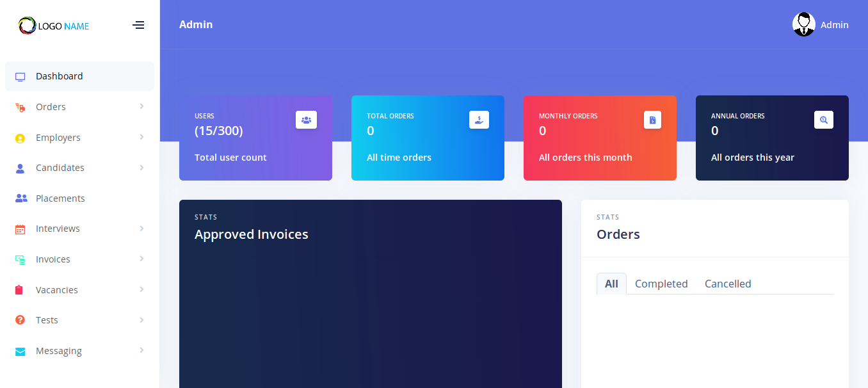Click the invoice icon in Monthly Orders card
This screenshot has height=388, width=868.
tap(652, 120)
